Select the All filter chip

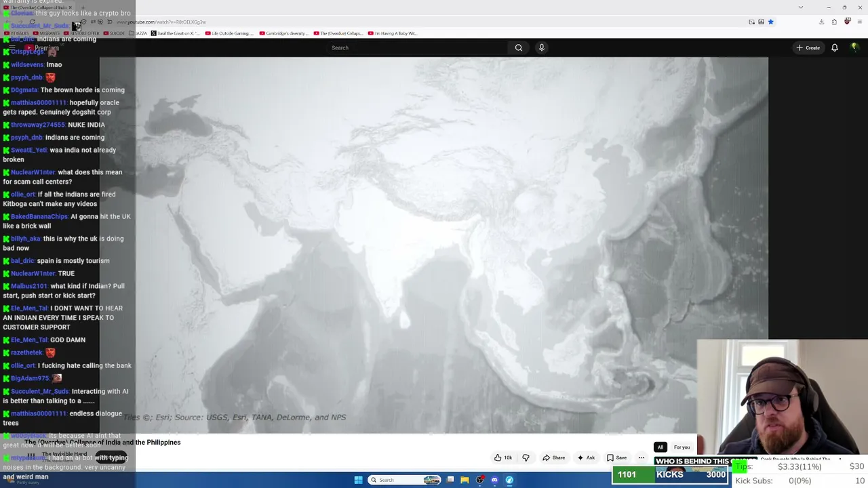click(660, 447)
